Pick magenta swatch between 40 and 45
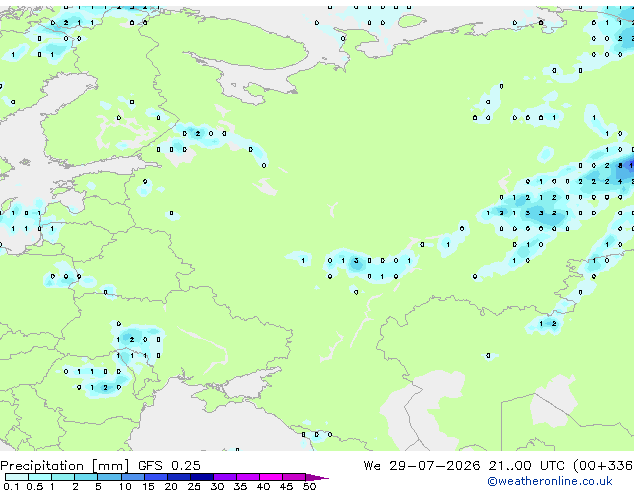Viewport: 634px width, 490px height. coord(271,477)
